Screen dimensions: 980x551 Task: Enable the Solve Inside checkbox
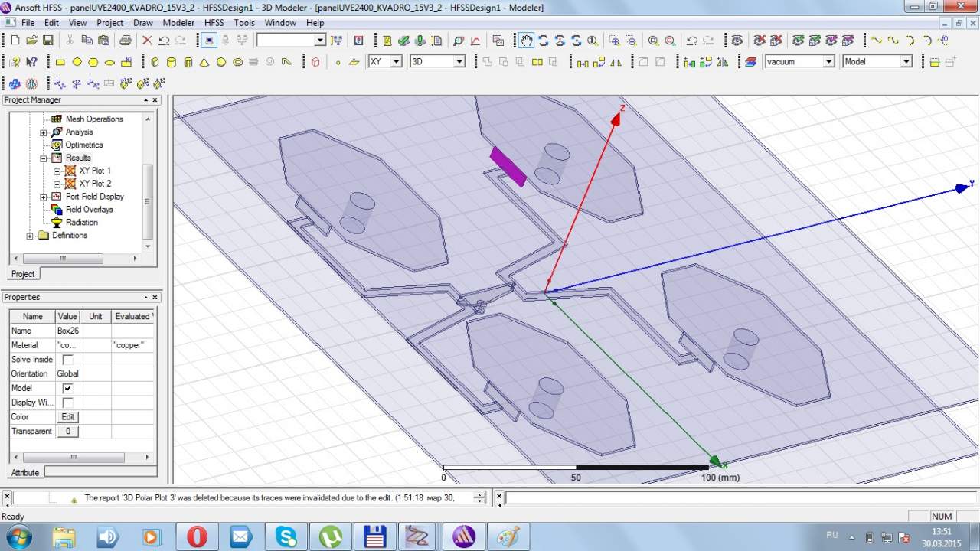click(x=67, y=360)
